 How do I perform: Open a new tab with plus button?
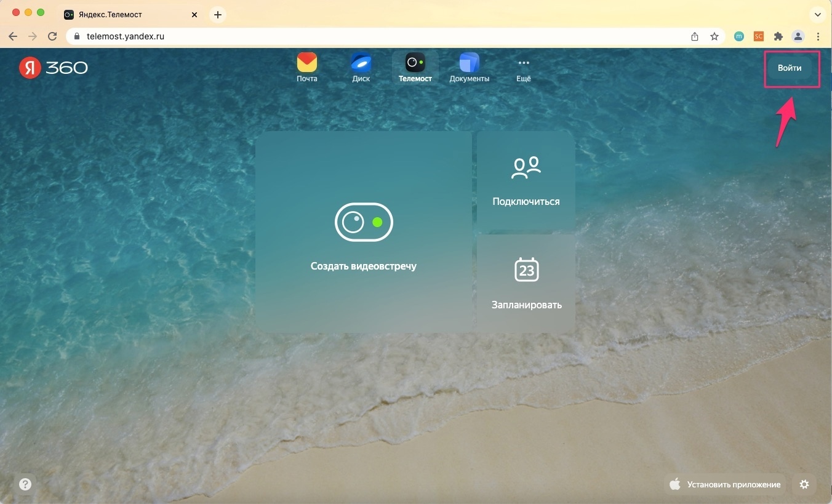[218, 14]
